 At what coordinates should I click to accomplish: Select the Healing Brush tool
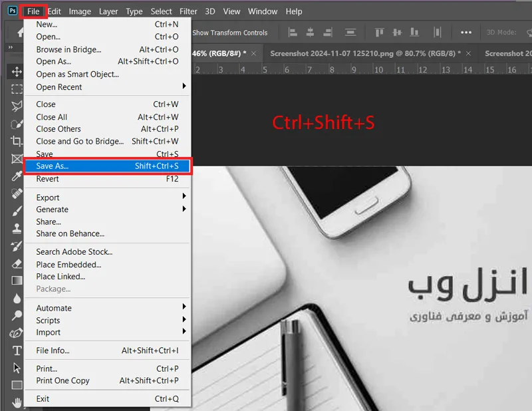click(x=17, y=194)
